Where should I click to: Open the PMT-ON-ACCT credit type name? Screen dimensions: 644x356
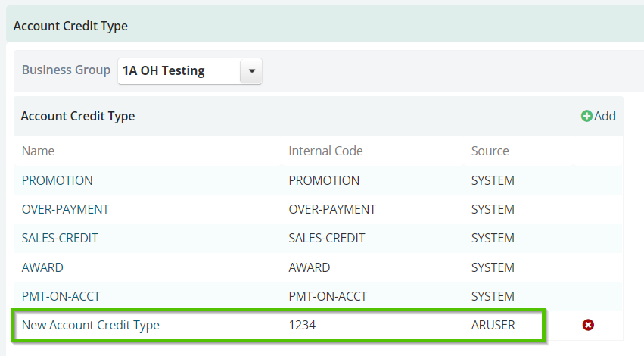tap(61, 296)
